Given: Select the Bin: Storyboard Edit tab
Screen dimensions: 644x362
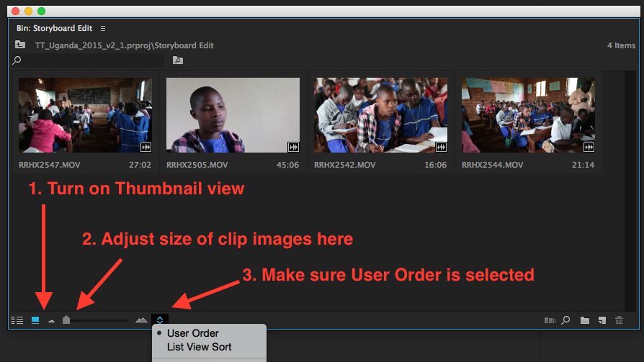Looking at the screenshot, I should pos(55,28).
